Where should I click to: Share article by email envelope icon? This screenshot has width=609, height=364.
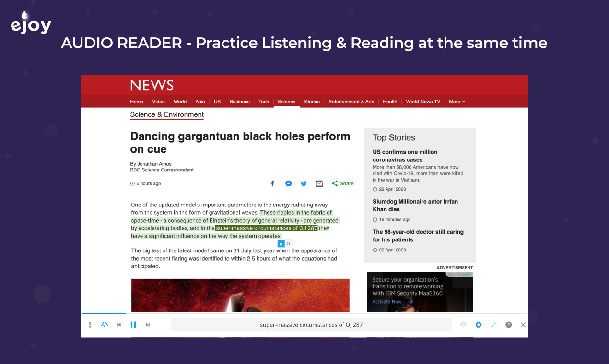point(319,183)
